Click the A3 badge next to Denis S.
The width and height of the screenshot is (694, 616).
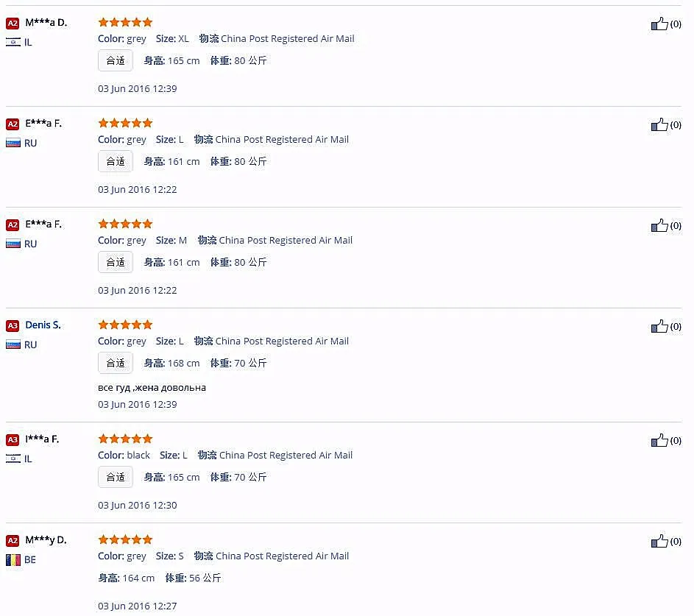click(x=13, y=326)
